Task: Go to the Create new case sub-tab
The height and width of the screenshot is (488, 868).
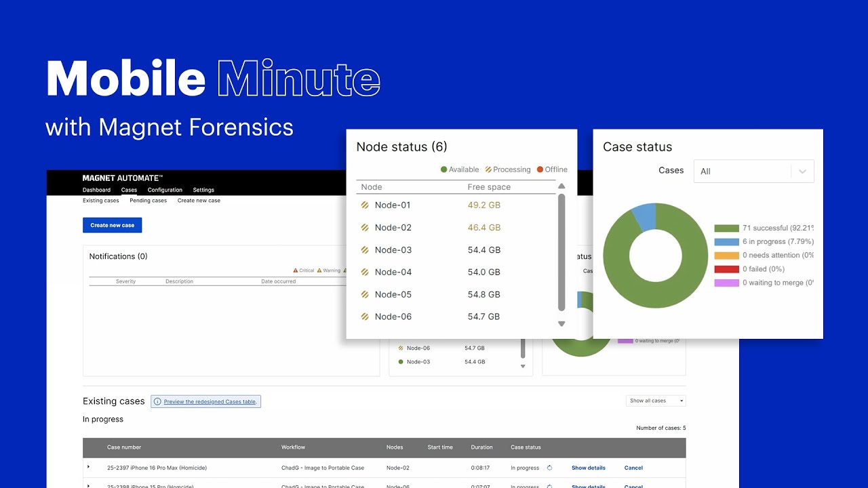Action: (199, 201)
